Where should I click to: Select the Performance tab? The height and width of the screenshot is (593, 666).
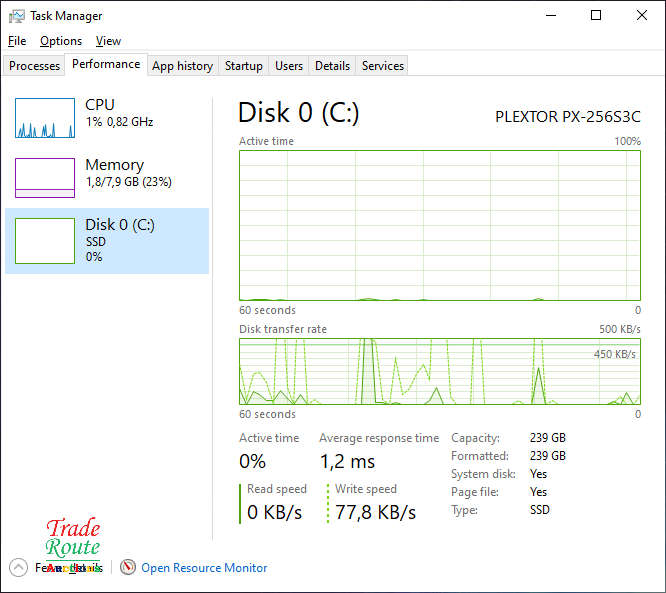point(106,64)
